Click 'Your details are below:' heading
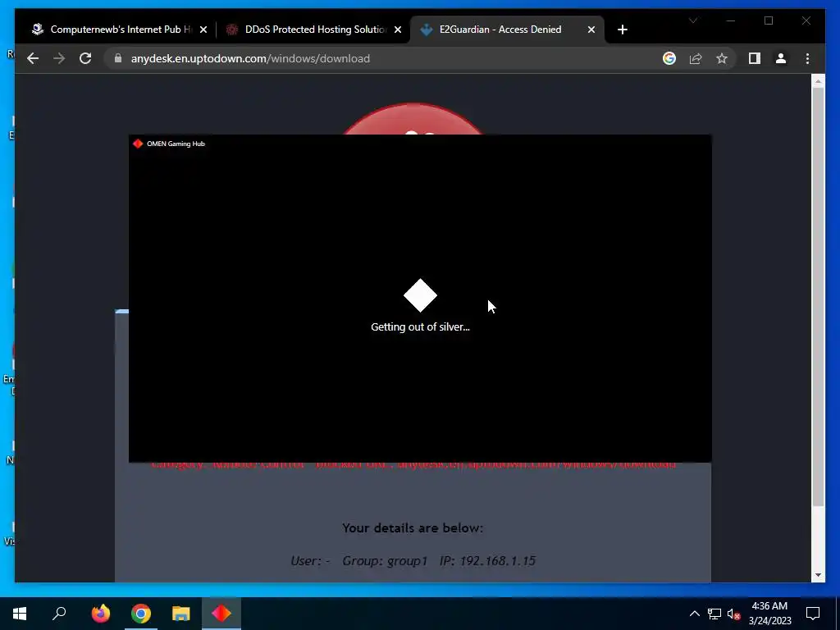Viewport: 840px width, 630px height. 413,528
